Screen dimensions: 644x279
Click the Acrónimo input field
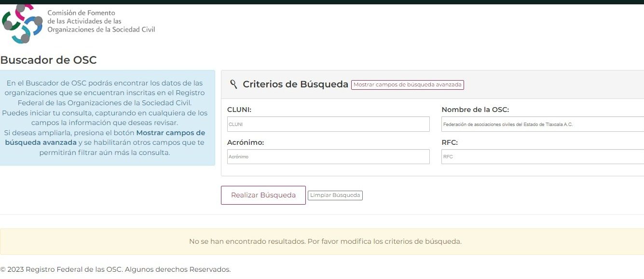[x=328, y=156]
